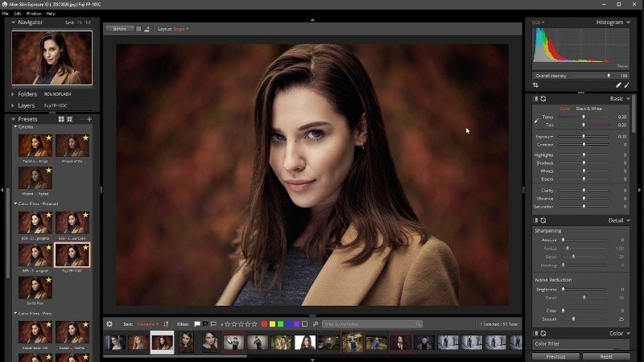Open the Layout Single dropdown
The width and height of the screenshot is (644, 362).
(180, 29)
